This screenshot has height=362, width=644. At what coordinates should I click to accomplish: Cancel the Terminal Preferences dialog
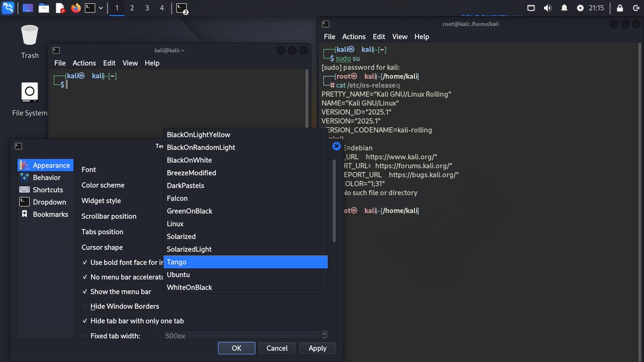click(x=277, y=348)
